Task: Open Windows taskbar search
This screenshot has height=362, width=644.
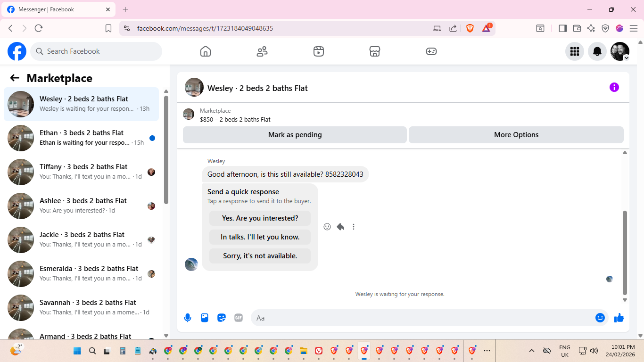Action: tap(92, 351)
